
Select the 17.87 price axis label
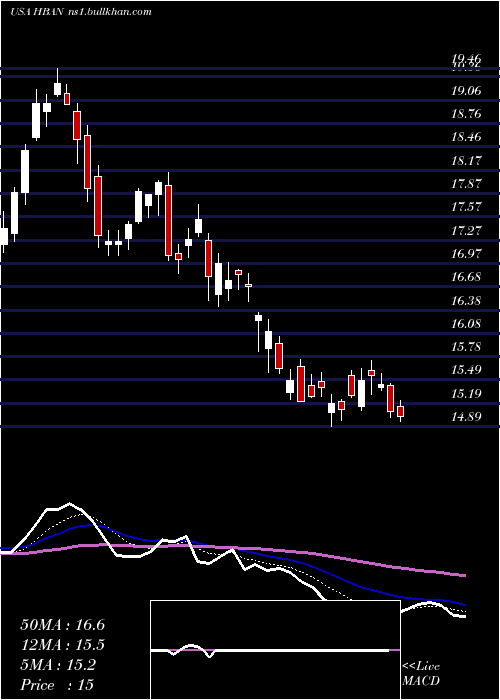coord(466,183)
